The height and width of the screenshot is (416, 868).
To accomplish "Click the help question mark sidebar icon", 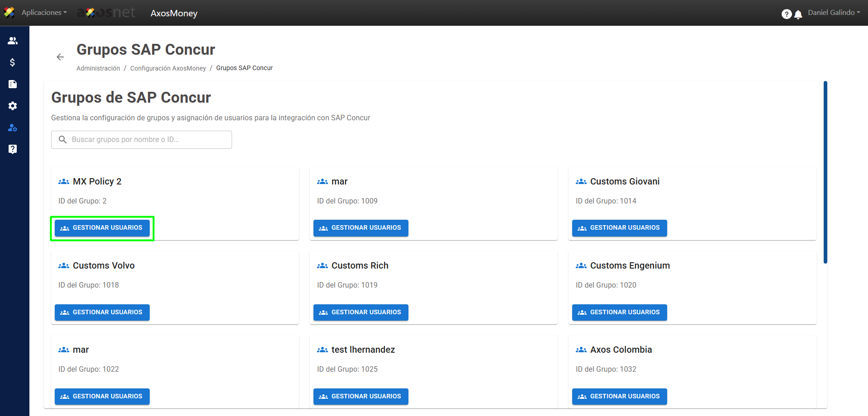I will click(x=13, y=149).
